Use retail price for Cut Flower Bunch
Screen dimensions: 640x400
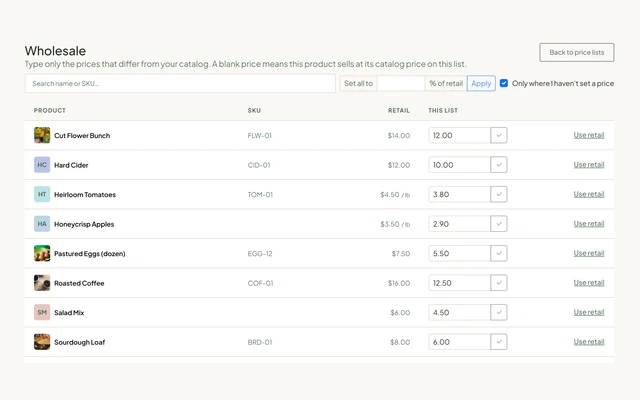[x=589, y=135]
